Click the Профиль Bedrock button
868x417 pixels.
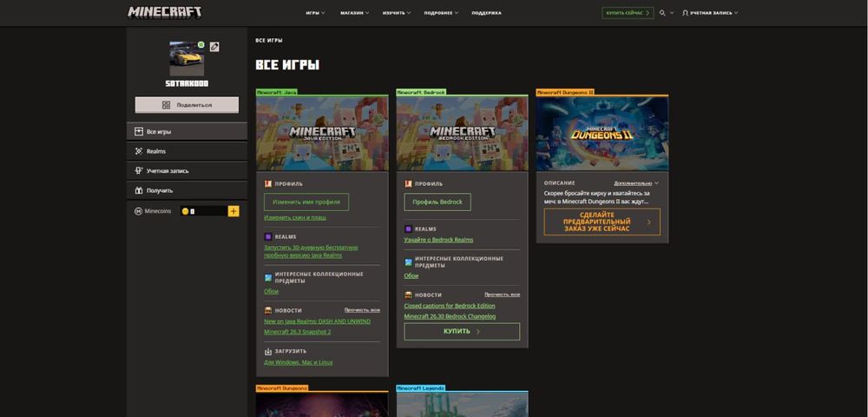coord(437,202)
